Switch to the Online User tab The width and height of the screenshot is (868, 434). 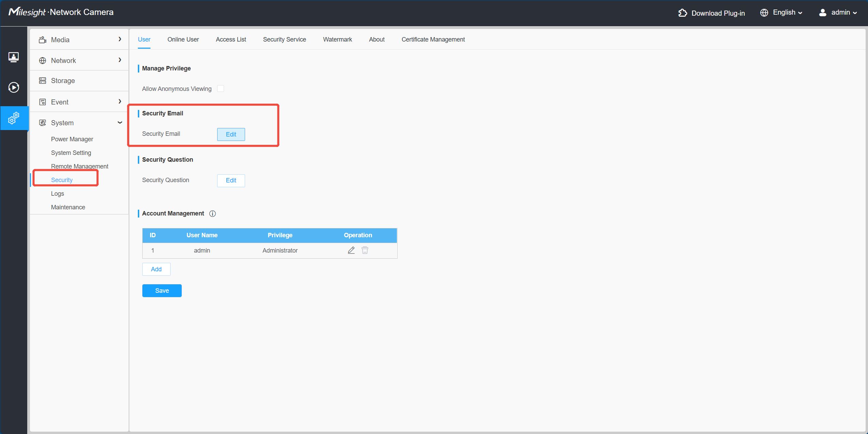click(183, 39)
